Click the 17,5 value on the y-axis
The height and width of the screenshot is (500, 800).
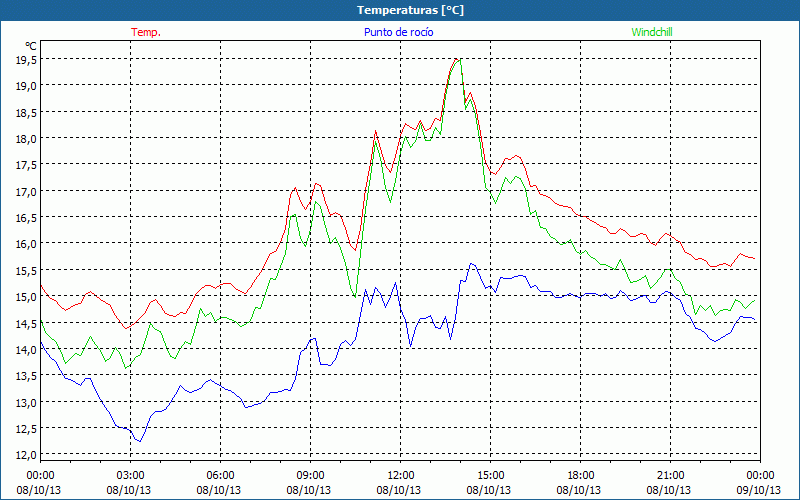(26, 165)
